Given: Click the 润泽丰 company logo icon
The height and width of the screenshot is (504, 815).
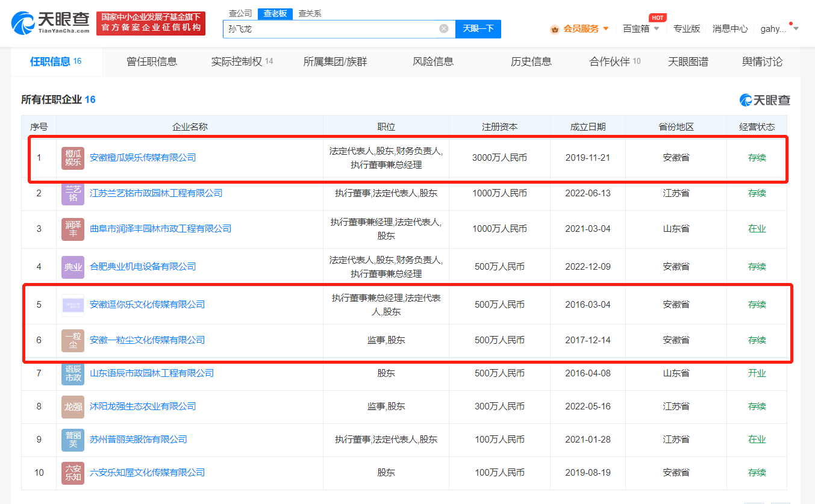Looking at the screenshot, I should tap(73, 229).
